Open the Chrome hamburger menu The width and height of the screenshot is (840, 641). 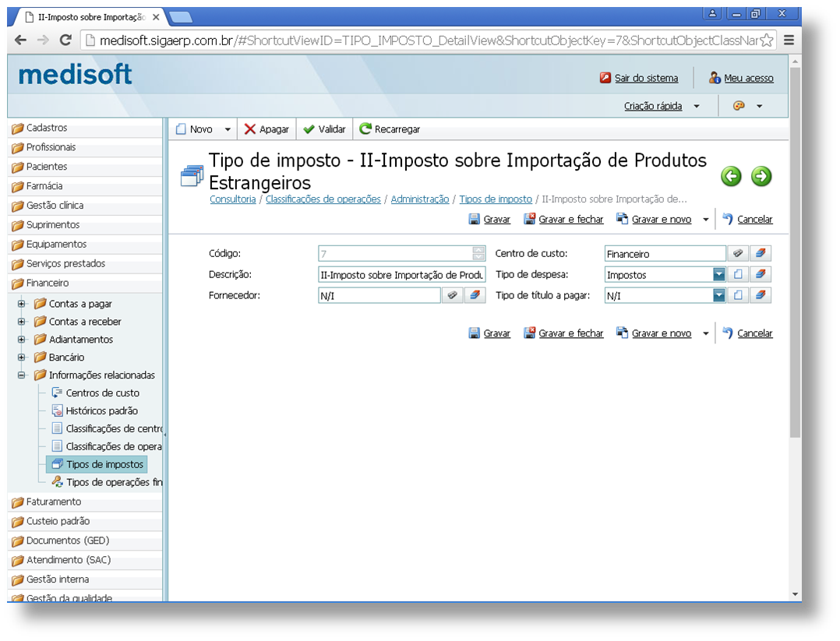(789, 41)
